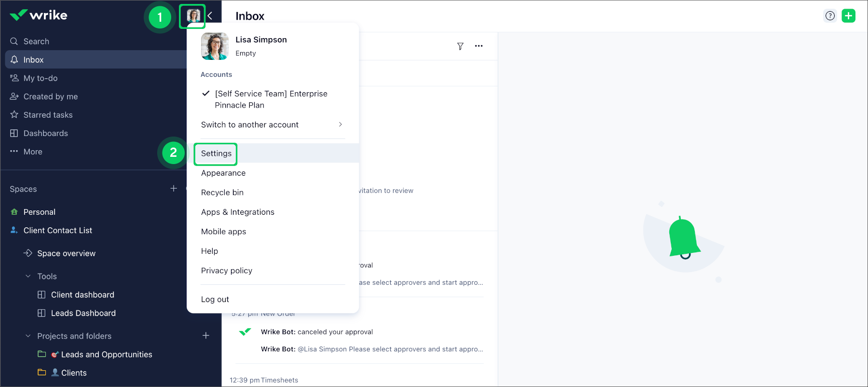Click the My to-do icon
This screenshot has width=868, height=387.
click(x=14, y=78)
